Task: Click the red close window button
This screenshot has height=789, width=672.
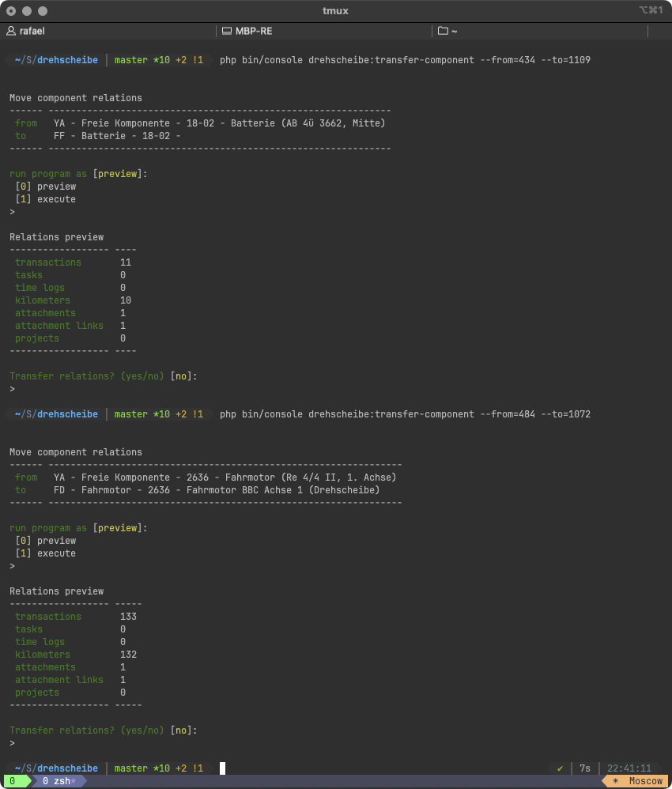Action: coord(12,11)
